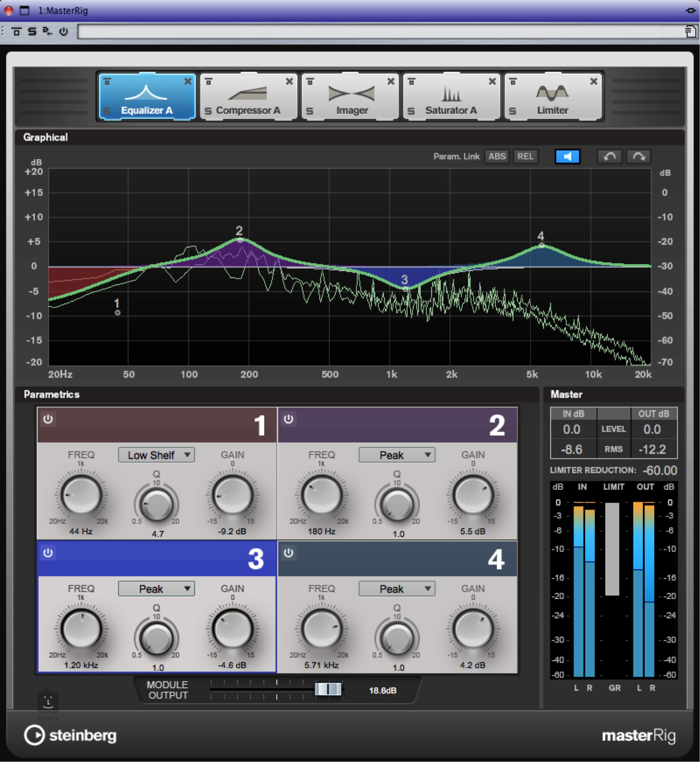Solo the Limiter module
This screenshot has width=700, height=762.
(x=513, y=111)
